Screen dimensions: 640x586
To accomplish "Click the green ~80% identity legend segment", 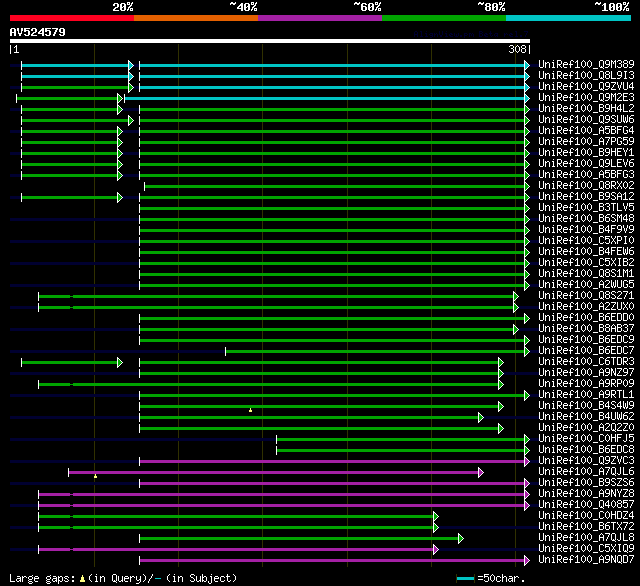I will click(444, 18).
